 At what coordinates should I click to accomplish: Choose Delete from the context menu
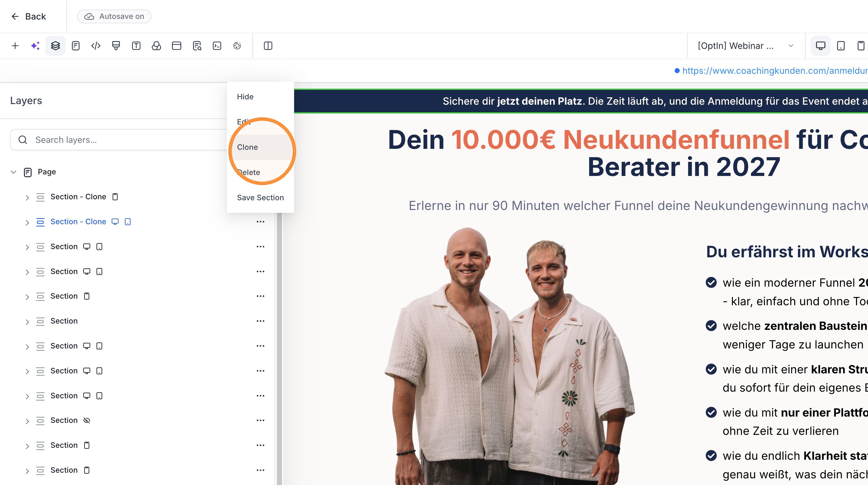260,172
